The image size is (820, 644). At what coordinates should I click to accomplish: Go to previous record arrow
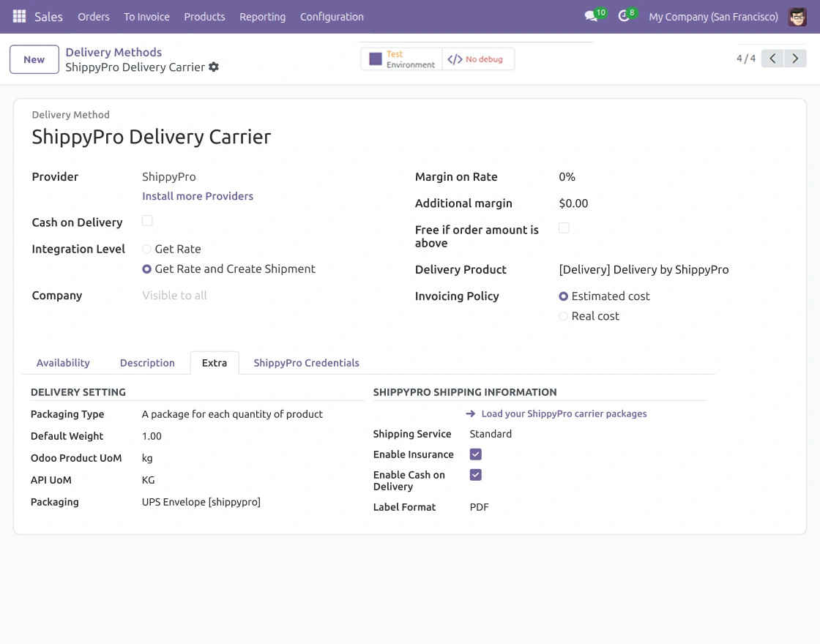pyautogui.click(x=772, y=59)
